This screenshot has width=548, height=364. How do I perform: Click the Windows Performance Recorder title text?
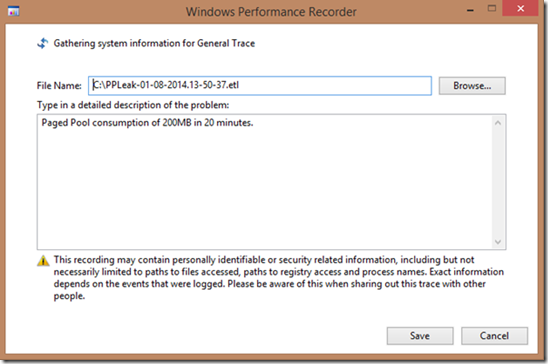coord(271,12)
